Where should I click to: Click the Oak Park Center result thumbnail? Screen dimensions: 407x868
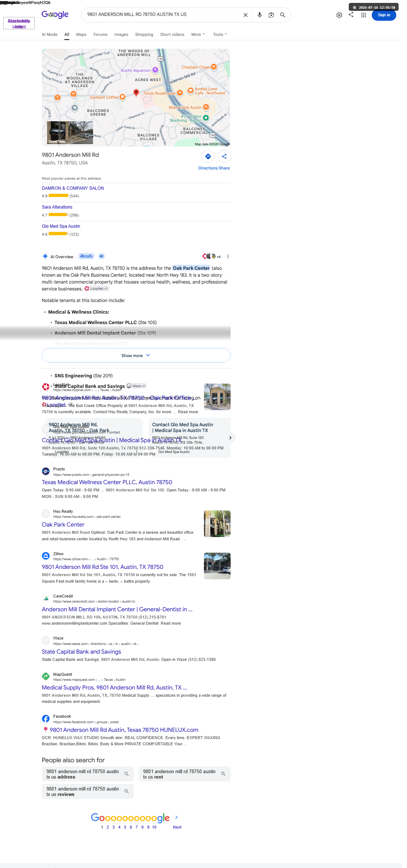coord(217,524)
